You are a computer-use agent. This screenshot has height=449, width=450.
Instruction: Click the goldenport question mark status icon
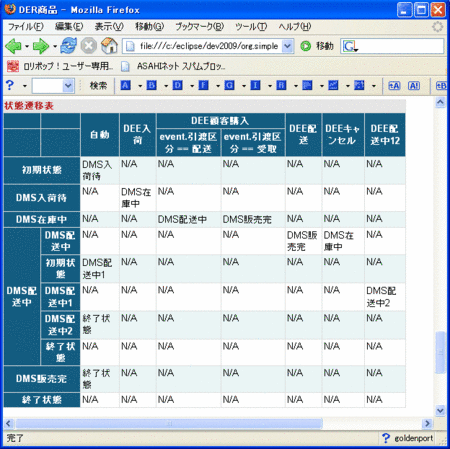(x=386, y=438)
